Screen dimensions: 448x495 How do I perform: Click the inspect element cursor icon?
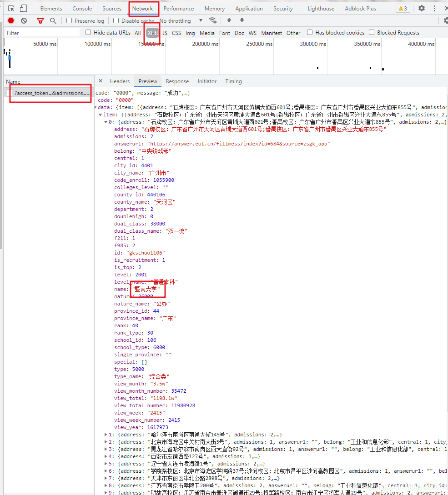11,8
